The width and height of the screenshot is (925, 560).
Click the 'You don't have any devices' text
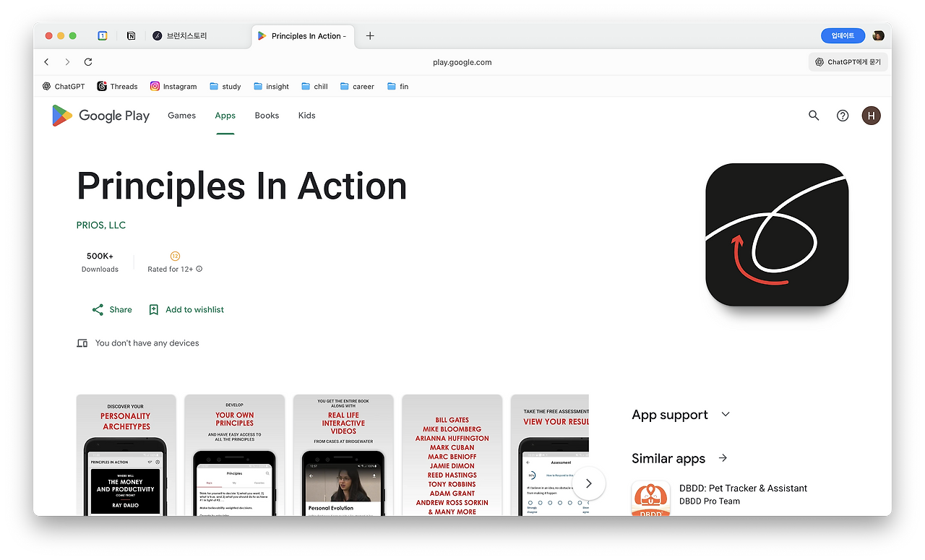(x=147, y=343)
